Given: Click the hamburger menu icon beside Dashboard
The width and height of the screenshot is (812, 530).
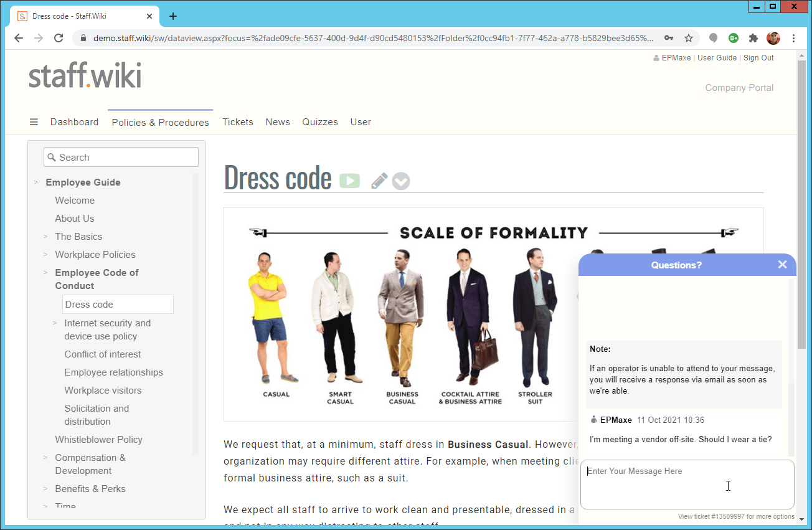Looking at the screenshot, I should (34, 122).
